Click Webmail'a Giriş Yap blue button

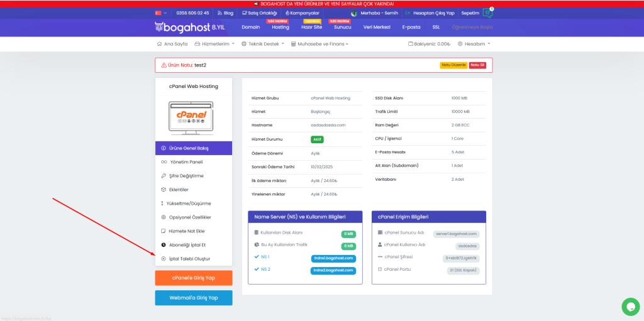coord(194,298)
